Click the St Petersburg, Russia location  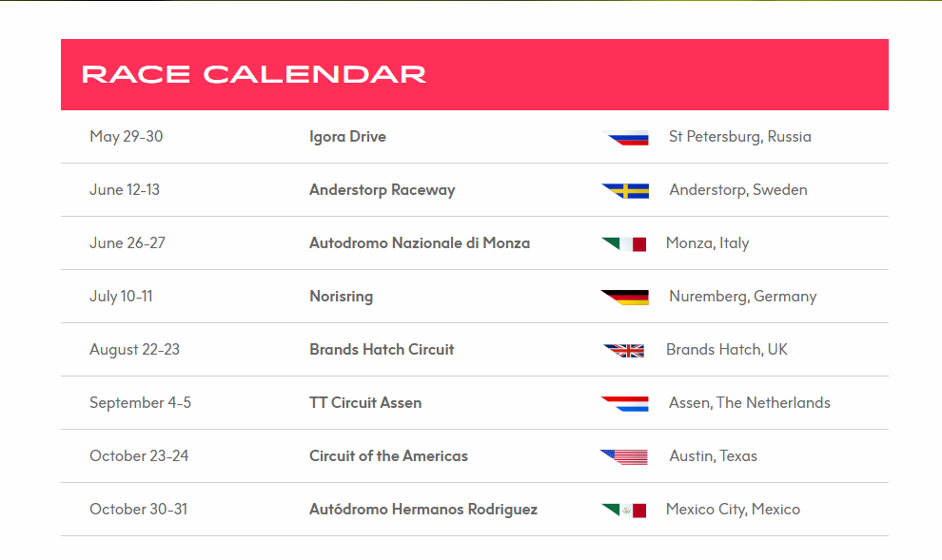(x=739, y=137)
